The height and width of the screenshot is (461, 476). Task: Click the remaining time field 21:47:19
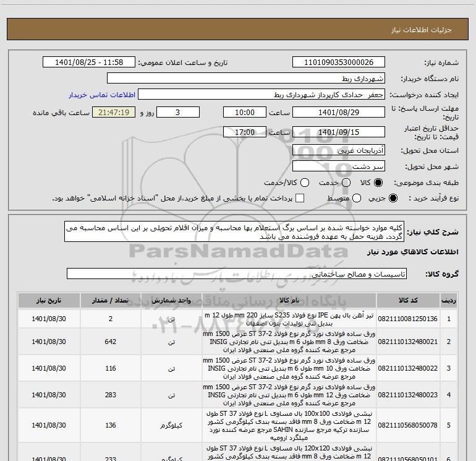tap(114, 112)
